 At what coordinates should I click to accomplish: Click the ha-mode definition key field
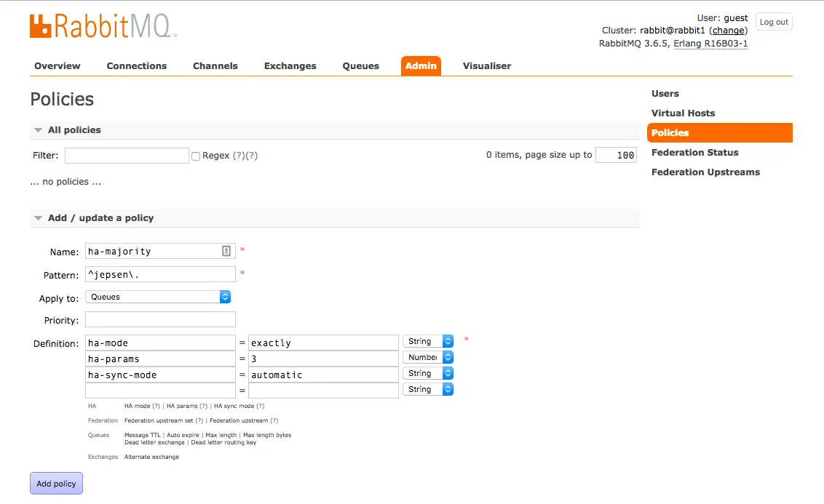160,343
